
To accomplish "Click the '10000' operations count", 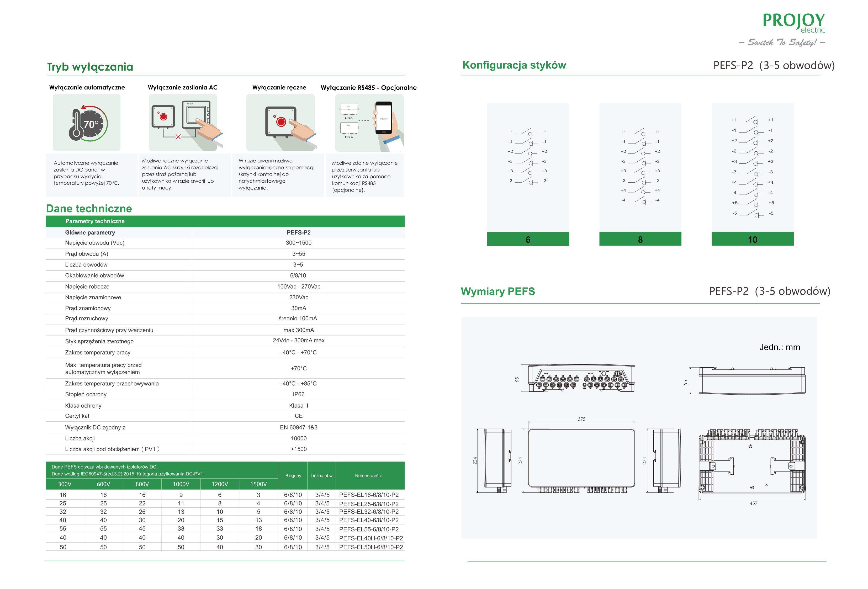I will click(298, 438).
